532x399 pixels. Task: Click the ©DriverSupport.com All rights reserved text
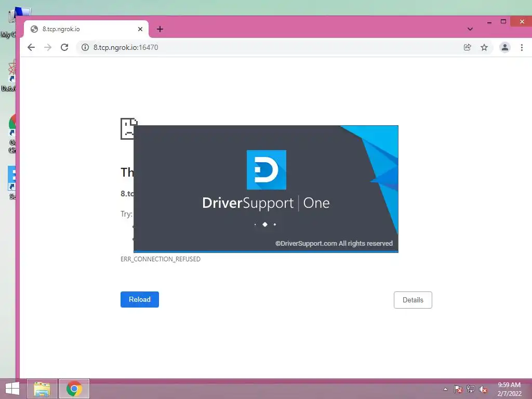(334, 243)
